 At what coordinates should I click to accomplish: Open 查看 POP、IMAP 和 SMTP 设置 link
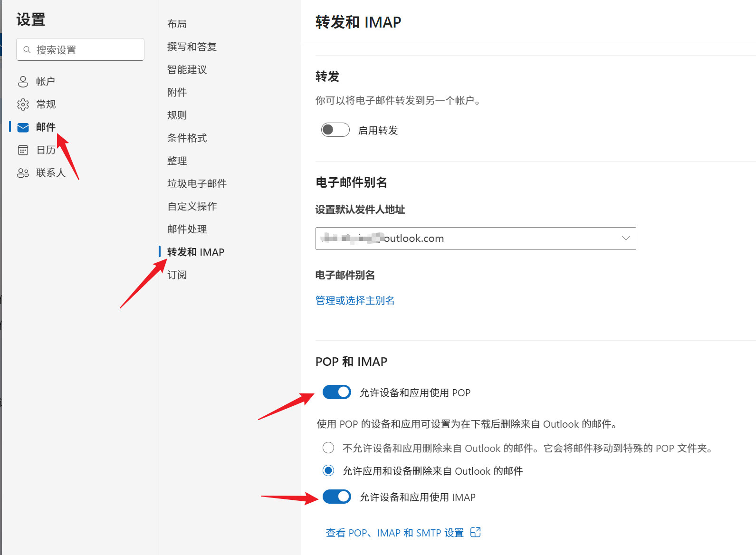(x=395, y=533)
